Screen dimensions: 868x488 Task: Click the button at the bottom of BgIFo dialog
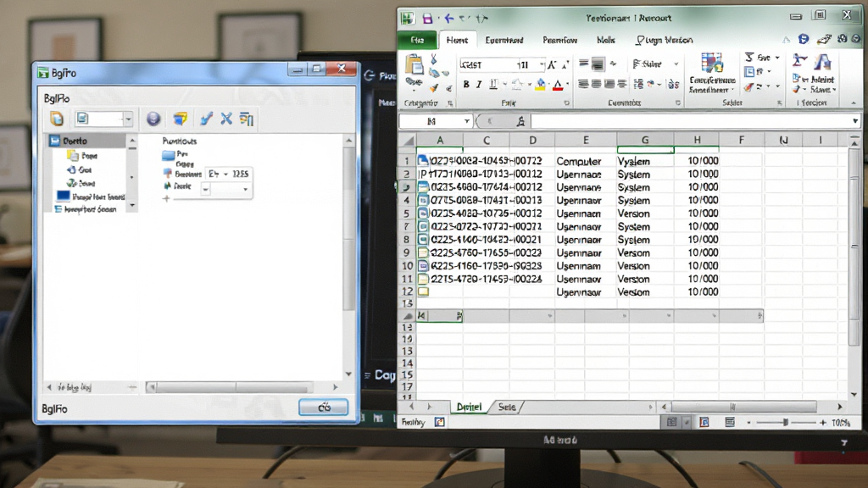pyautogui.click(x=323, y=408)
